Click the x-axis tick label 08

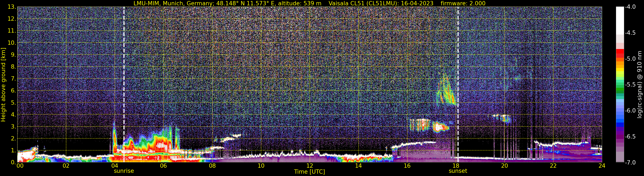[212, 166]
